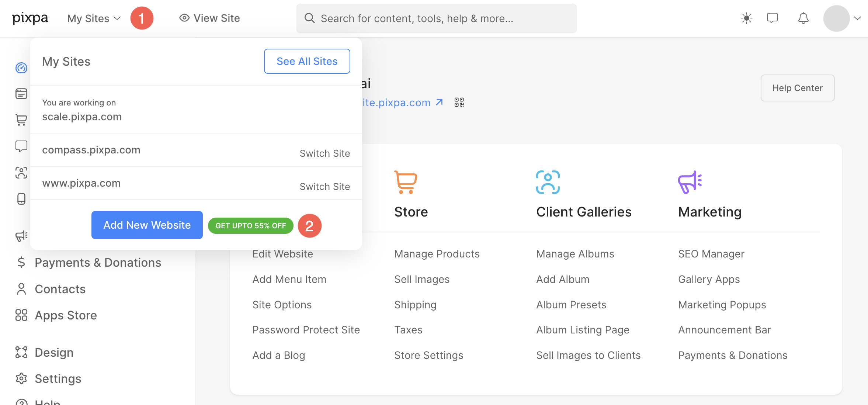Show the site QR code icon
The image size is (868, 405).
[459, 102]
